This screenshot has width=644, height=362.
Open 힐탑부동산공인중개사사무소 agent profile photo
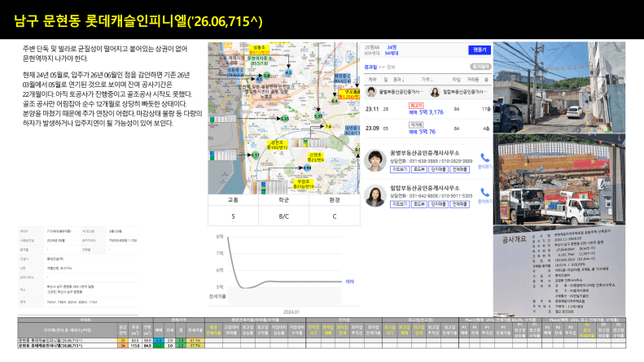click(x=375, y=195)
